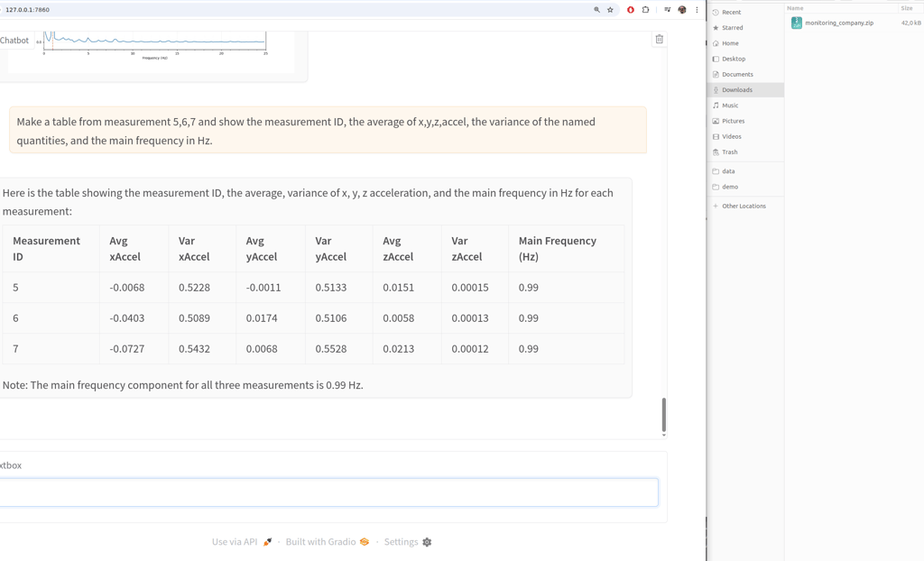924x561 pixels.
Task: Clear chat with the trash icon
Action: click(x=660, y=39)
